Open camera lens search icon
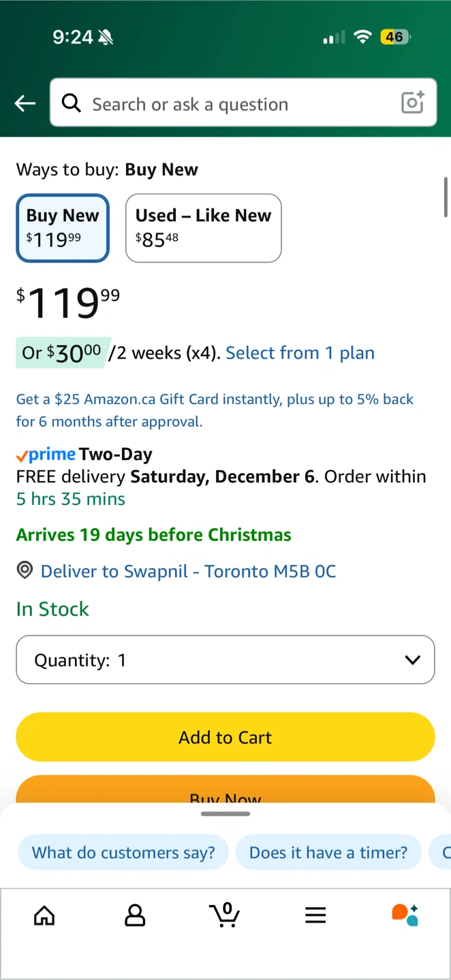 (x=413, y=103)
